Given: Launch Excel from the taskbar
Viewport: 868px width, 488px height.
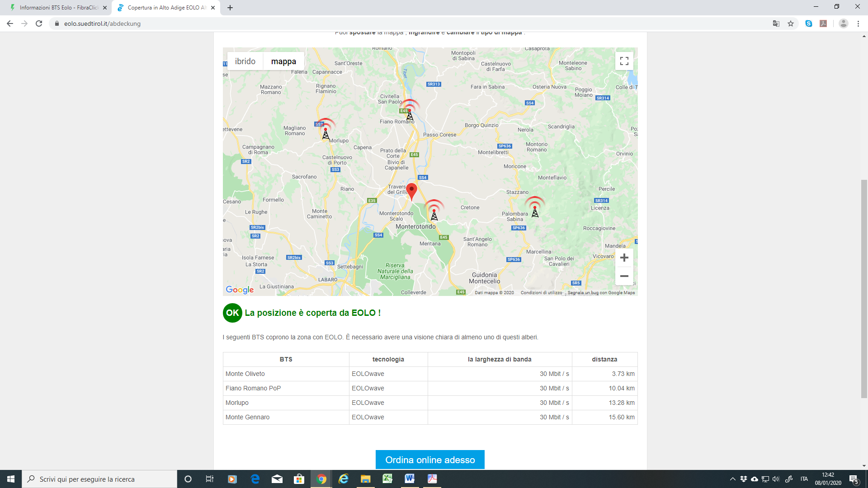Looking at the screenshot, I should click(388, 479).
